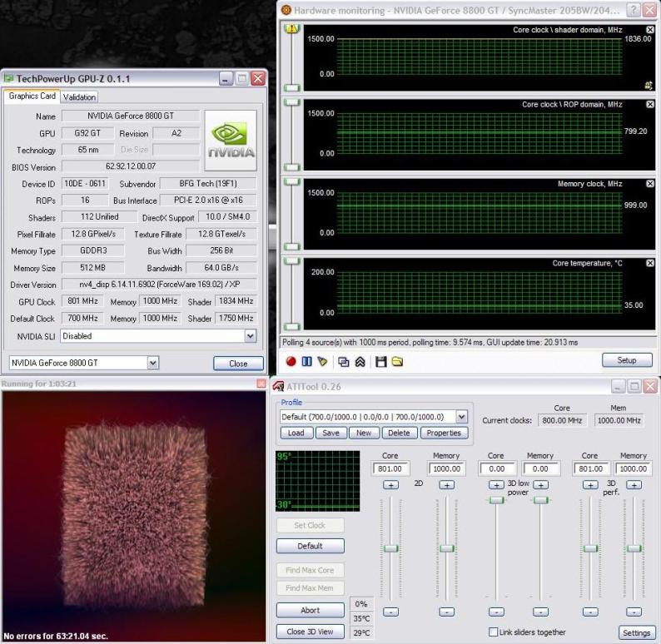Image resolution: width=661 pixels, height=644 pixels.
Task: Click the Default clocks button
Action: tap(311, 546)
